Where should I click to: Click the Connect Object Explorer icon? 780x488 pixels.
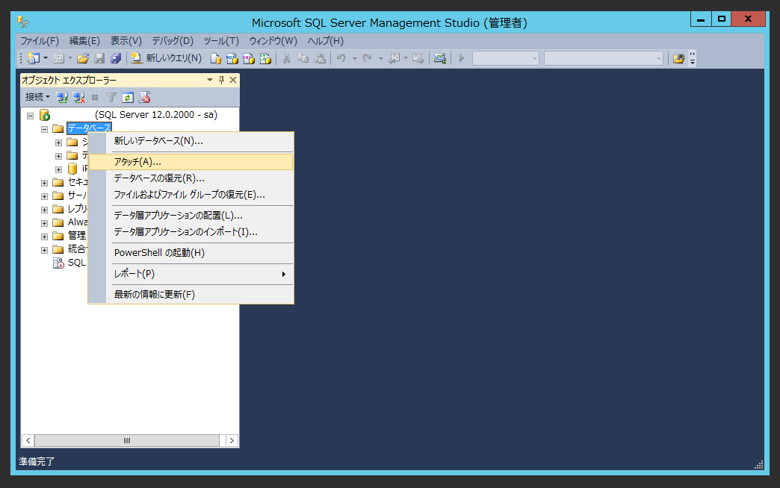[62, 98]
